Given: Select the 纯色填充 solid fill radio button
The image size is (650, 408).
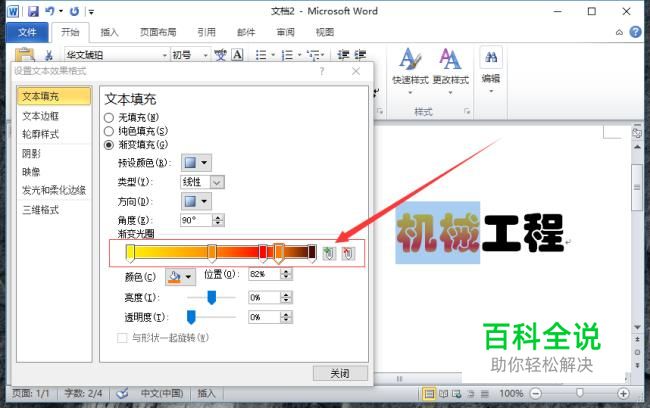Looking at the screenshot, I should tap(109, 131).
